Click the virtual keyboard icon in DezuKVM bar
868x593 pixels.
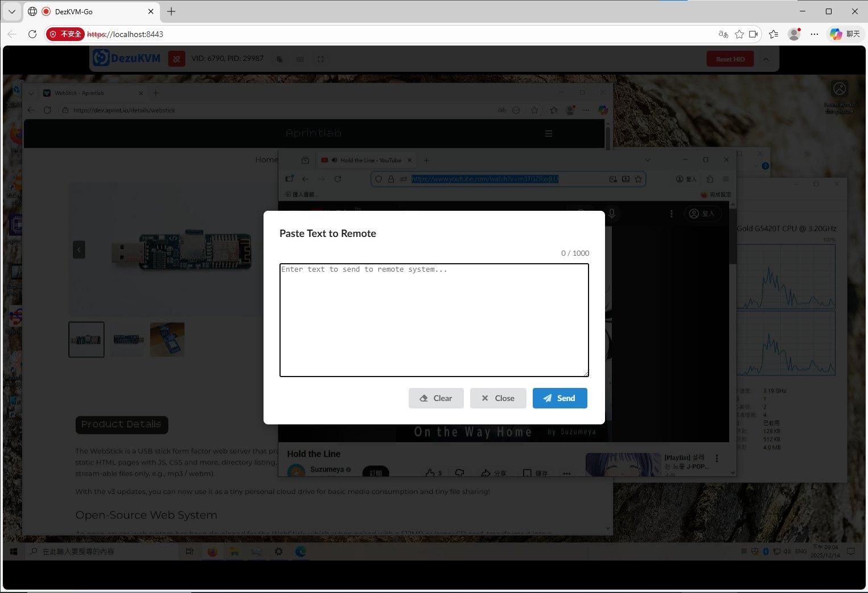click(x=300, y=59)
